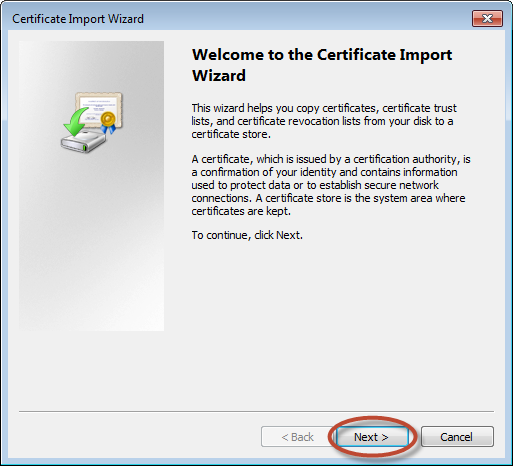Click the "Welcome to the Certificate Import" heading
Screen dimensions: 513x466
point(322,55)
